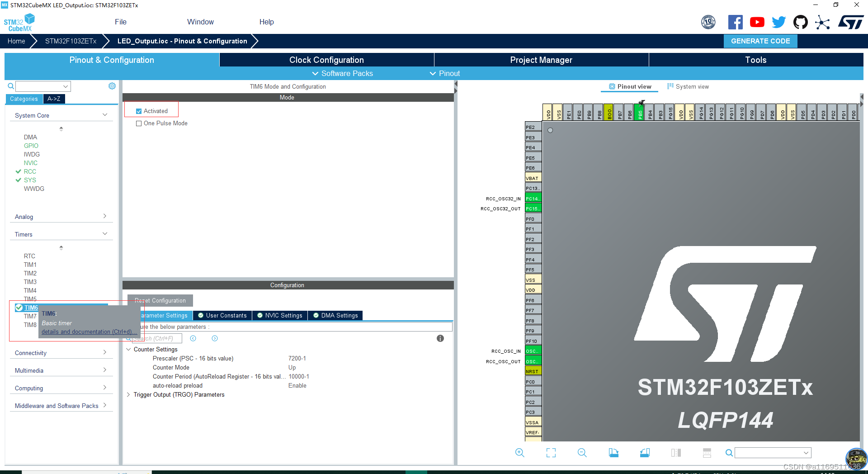Viewport: 868px width, 474px height.
Task: Click the ST logo in header
Action: click(x=850, y=22)
